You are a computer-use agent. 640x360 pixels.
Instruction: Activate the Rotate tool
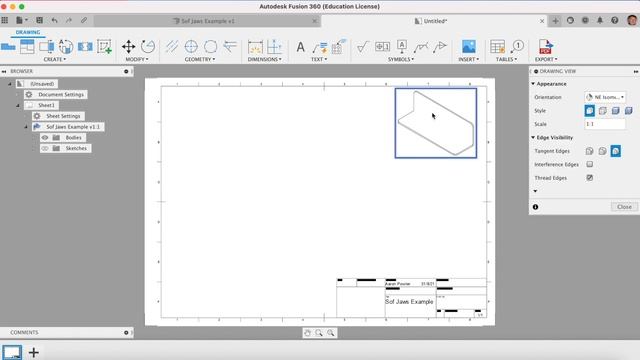[148, 47]
